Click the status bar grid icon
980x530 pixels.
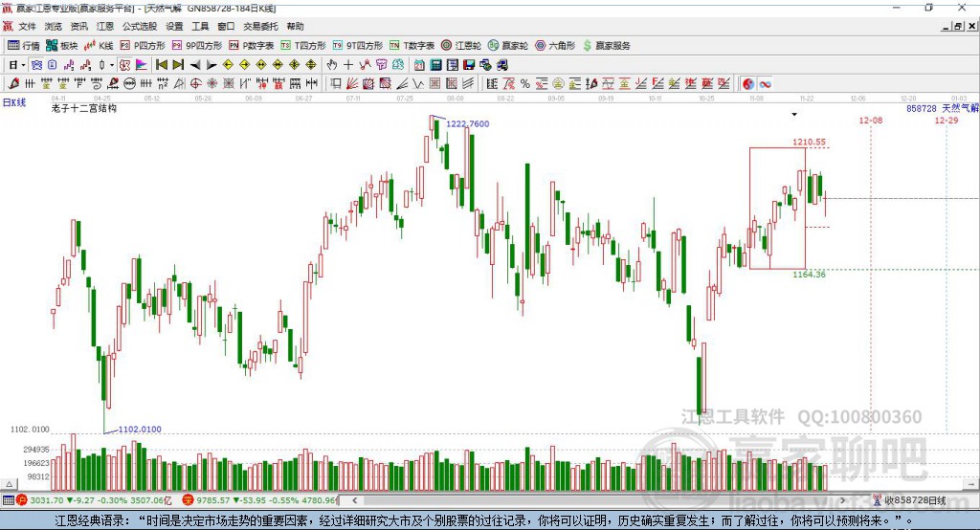(8, 500)
